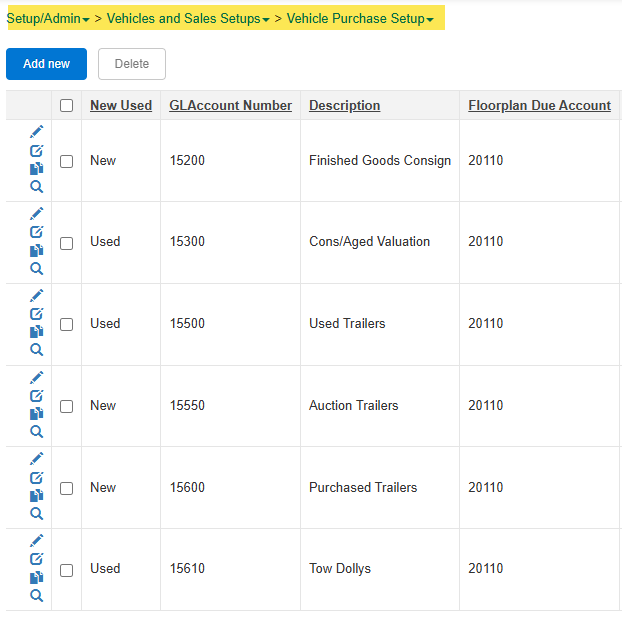The width and height of the screenshot is (622, 631).
Task: Toggle the select-all checkbox in table header
Action: tap(66, 106)
